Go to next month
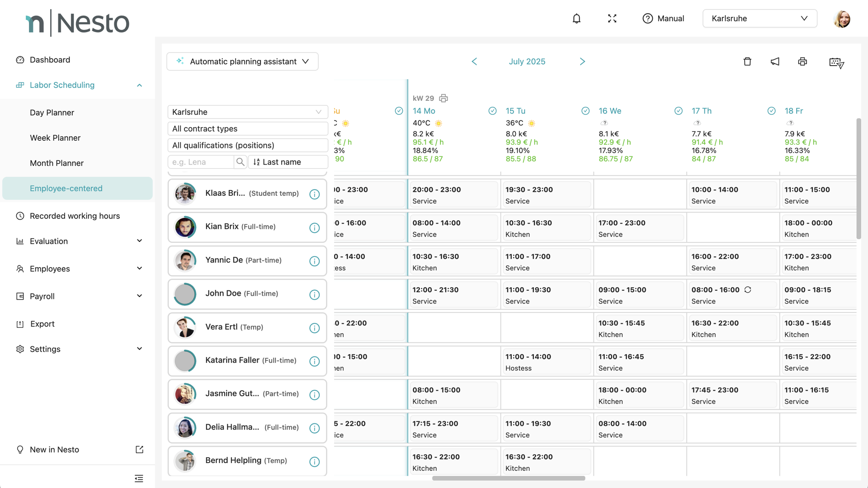Screen dimensions: 868x488 click(582, 62)
